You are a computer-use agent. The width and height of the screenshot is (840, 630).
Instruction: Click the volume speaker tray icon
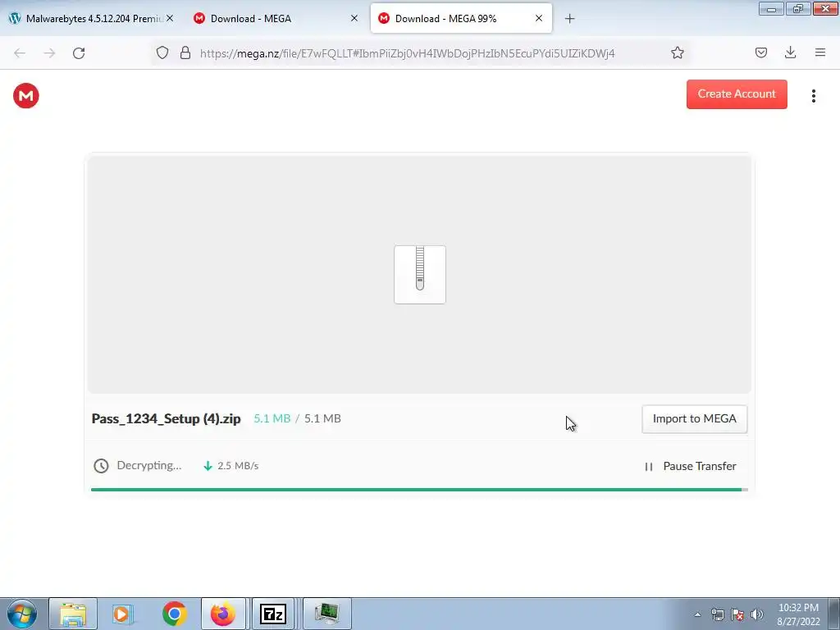tap(756, 614)
